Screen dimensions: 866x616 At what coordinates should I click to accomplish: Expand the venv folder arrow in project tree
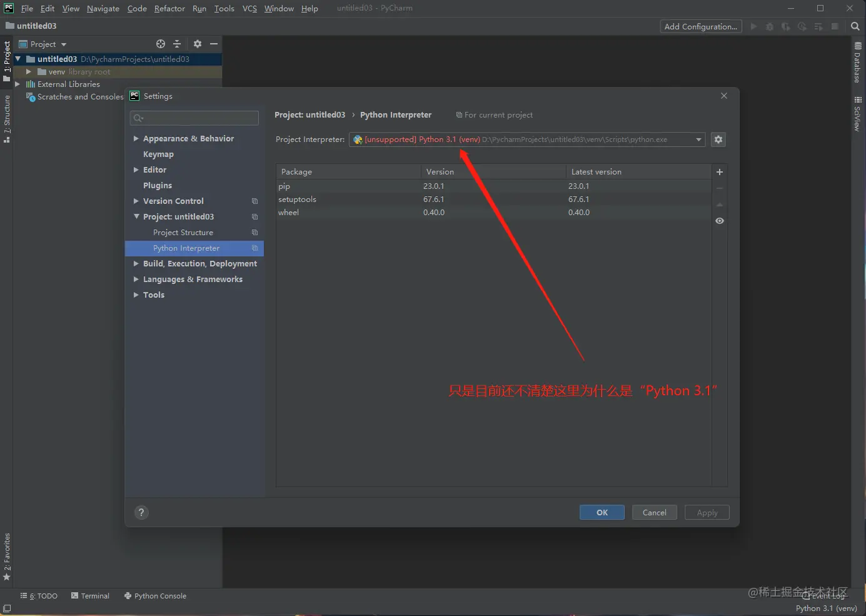click(29, 72)
